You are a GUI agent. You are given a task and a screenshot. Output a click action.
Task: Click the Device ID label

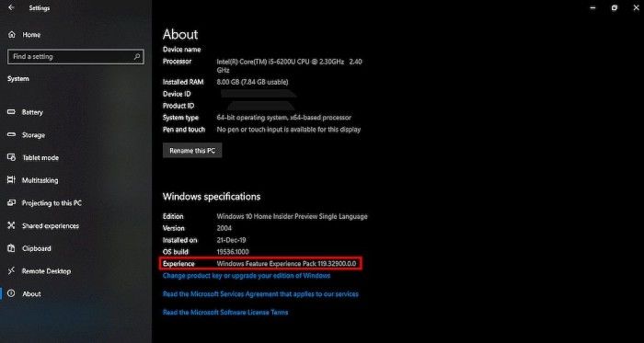coord(177,94)
